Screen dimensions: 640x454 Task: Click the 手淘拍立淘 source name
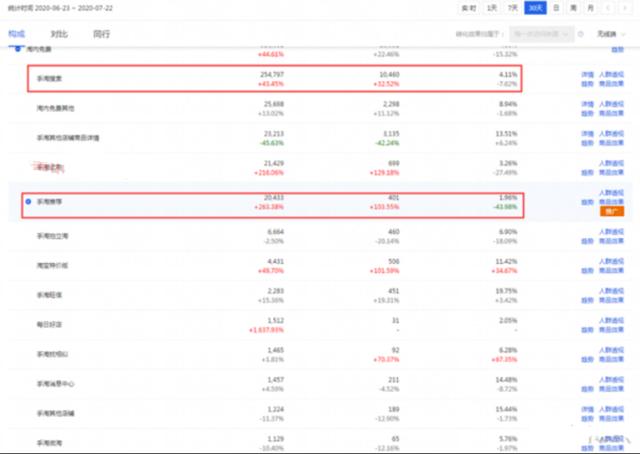(x=53, y=236)
